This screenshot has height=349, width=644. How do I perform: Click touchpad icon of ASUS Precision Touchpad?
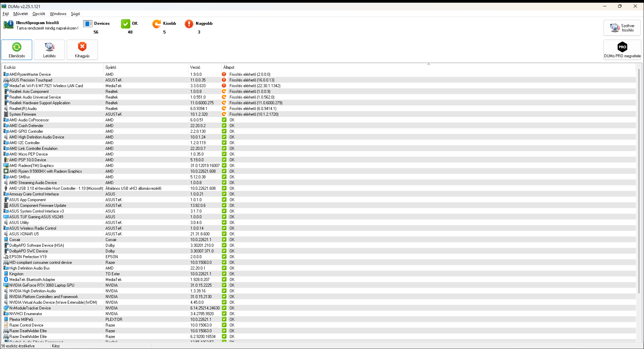pyautogui.click(x=6, y=80)
